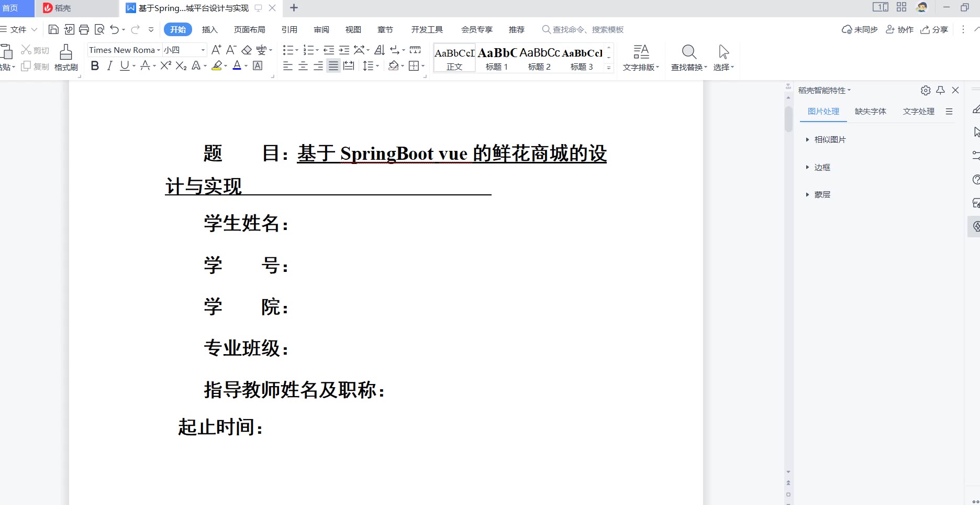
Task: Expand the styles gallery
Action: tap(609, 68)
